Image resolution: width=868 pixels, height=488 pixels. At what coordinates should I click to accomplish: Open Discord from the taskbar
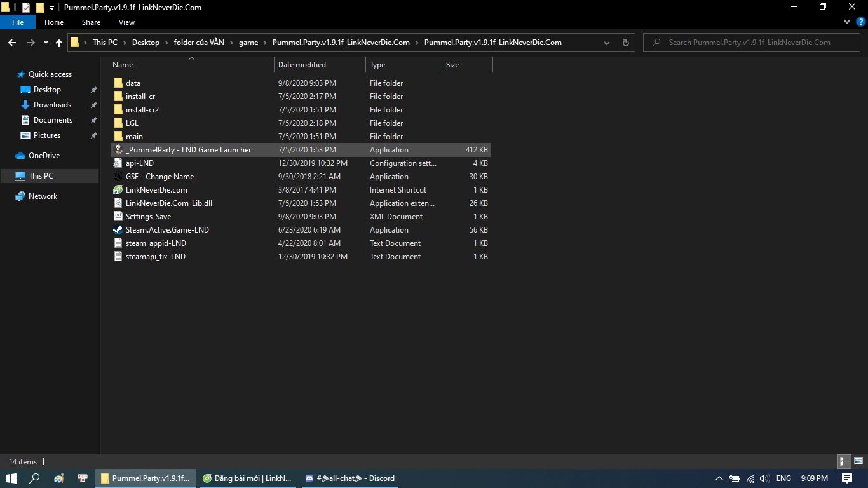[350, 478]
